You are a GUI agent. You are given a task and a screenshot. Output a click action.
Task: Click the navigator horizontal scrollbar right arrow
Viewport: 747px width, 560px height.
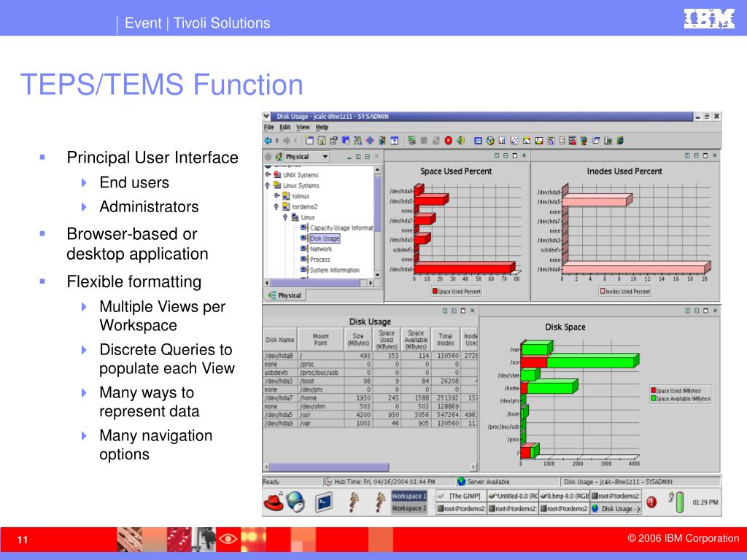click(370, 283)
